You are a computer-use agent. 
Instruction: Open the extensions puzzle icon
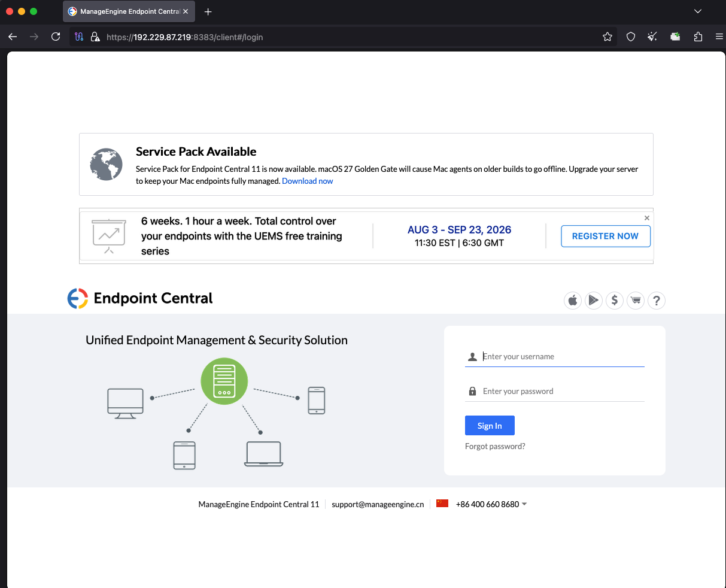pos(698,37)
